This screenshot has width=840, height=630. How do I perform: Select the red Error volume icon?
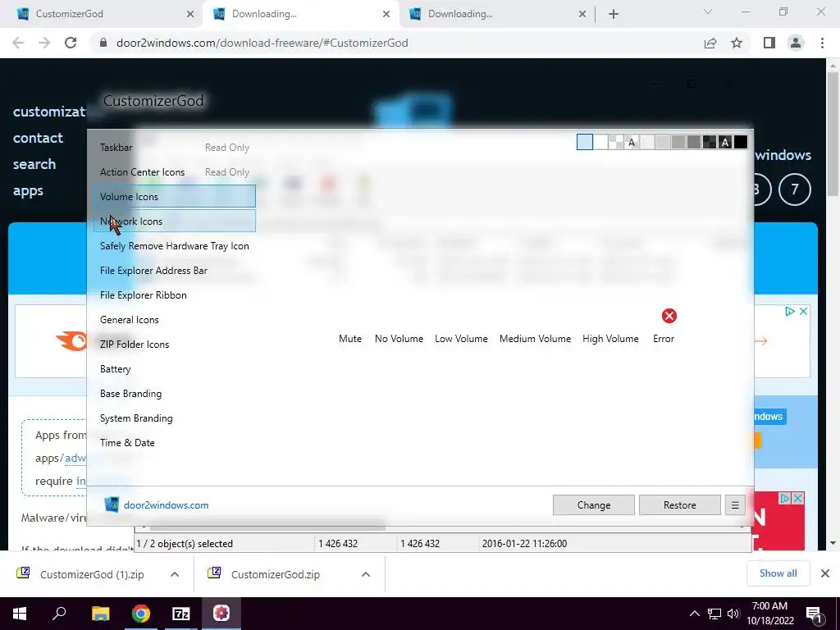click(x=669, y=316)
